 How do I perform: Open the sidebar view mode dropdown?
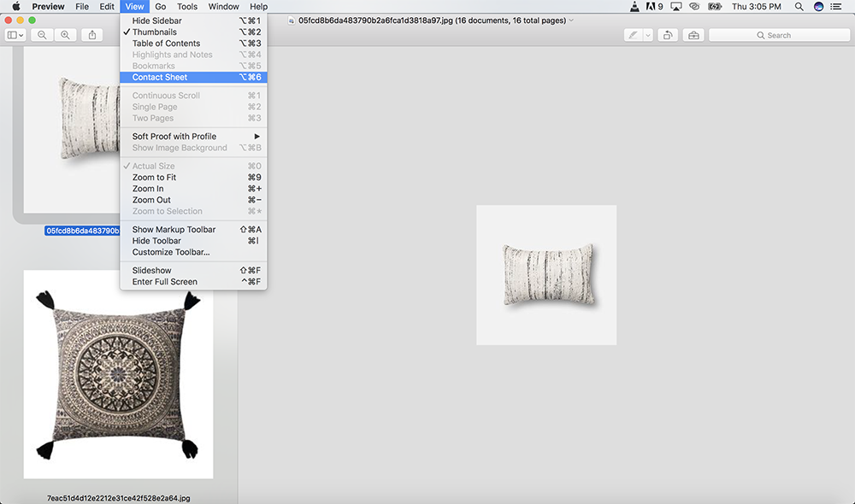15,35
